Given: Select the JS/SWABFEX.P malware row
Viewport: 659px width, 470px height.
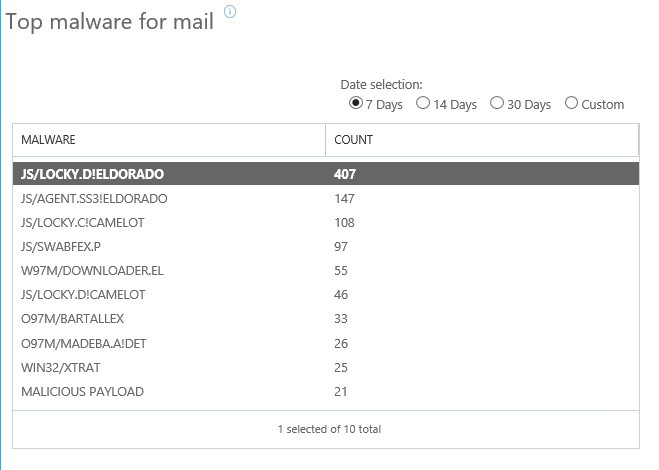Looking at the screenshot, I should click(326, 246).
